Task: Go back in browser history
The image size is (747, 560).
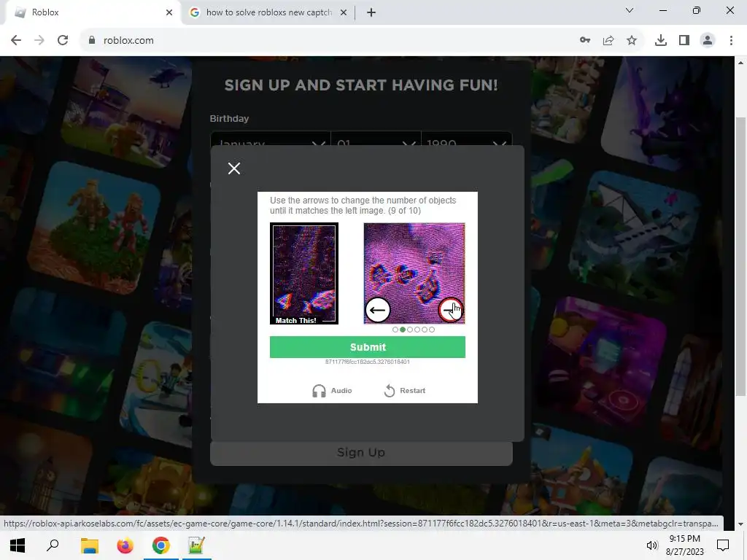Action: (16, 41)
